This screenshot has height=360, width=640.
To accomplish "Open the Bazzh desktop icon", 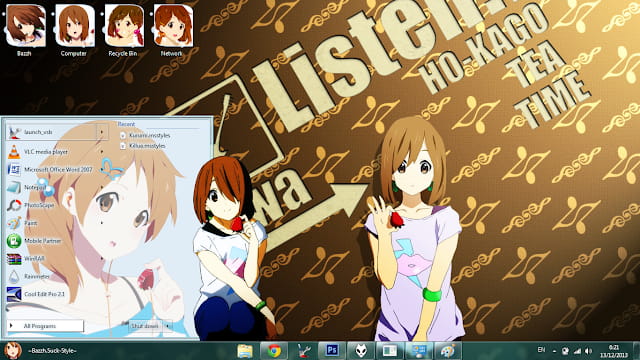I will 26,31.
